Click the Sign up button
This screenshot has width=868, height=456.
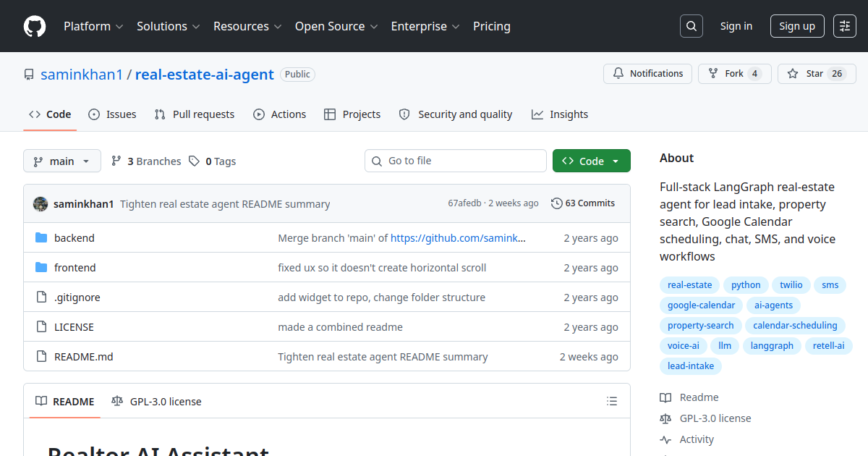(797, 26)
